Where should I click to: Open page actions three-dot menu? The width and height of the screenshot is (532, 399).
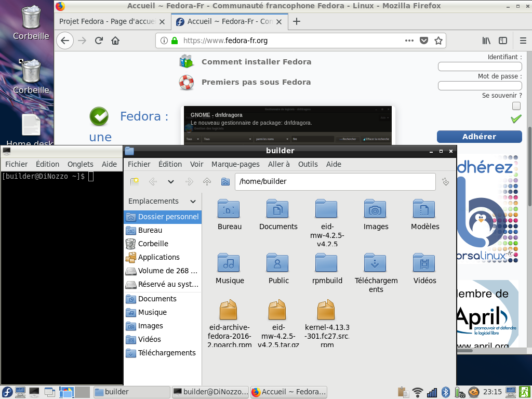click(409, 41)
